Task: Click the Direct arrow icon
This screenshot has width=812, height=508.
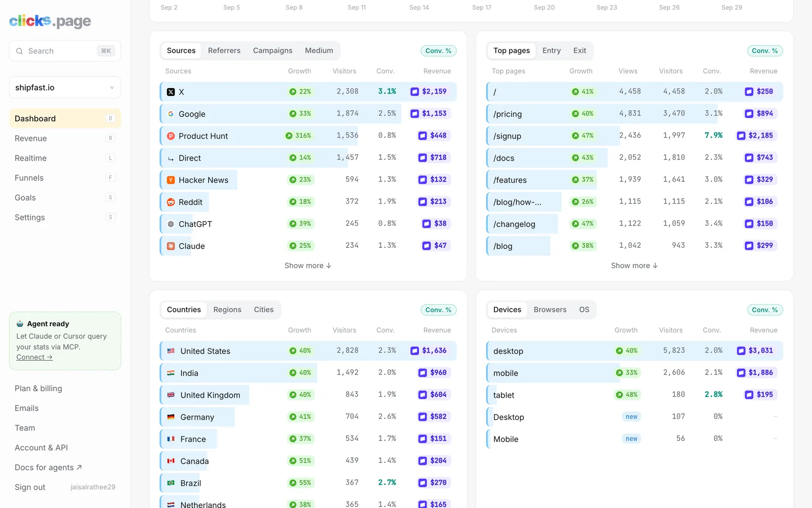Action: coord(171,158)
